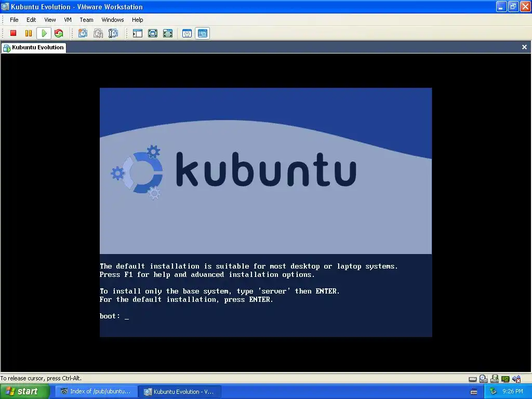Click the hard disk status bar icon
Image resolution: width=532 pixels, height=399 pixels.
pos(473,379)
